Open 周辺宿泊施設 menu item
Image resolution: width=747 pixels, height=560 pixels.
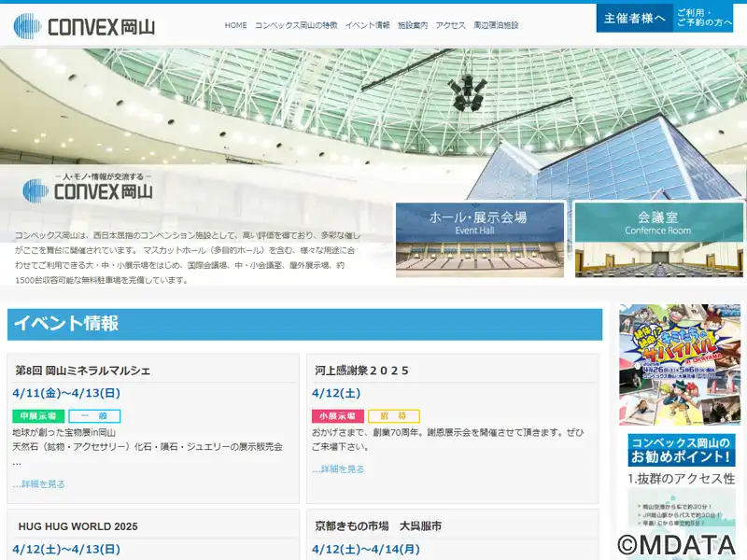496,25
